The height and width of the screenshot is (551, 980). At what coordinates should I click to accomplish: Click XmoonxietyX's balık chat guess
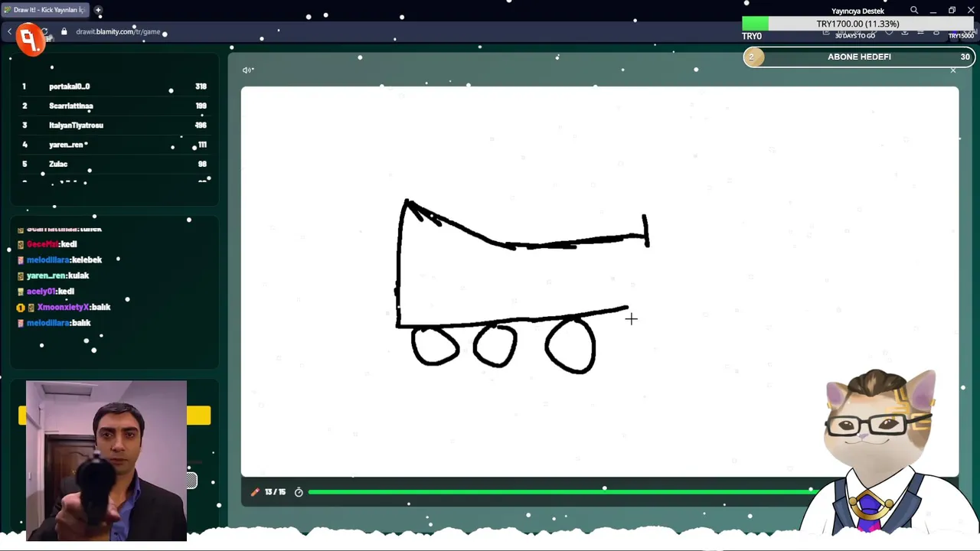tap(73, 307)
